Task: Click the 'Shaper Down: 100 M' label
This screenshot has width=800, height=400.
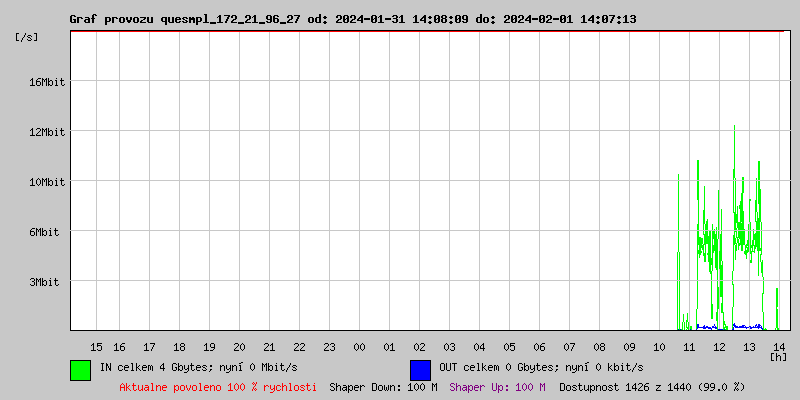Action: click(x=383, y=386)
